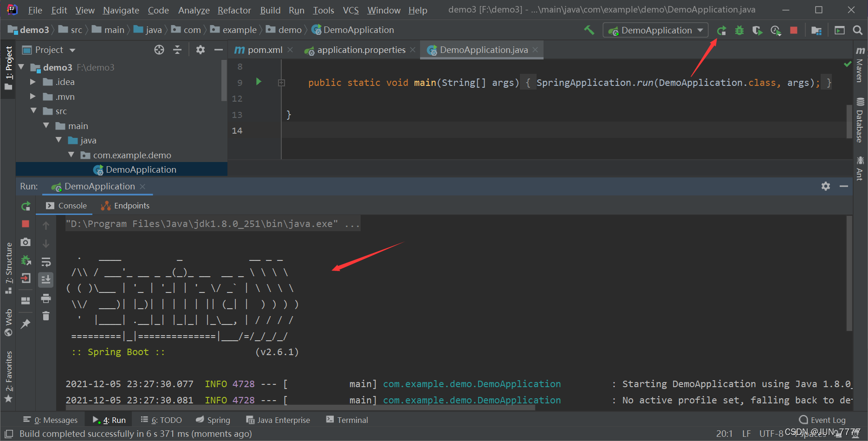868x441 pixels.
Task: Open the Database side panel
Action: point(860,120)
